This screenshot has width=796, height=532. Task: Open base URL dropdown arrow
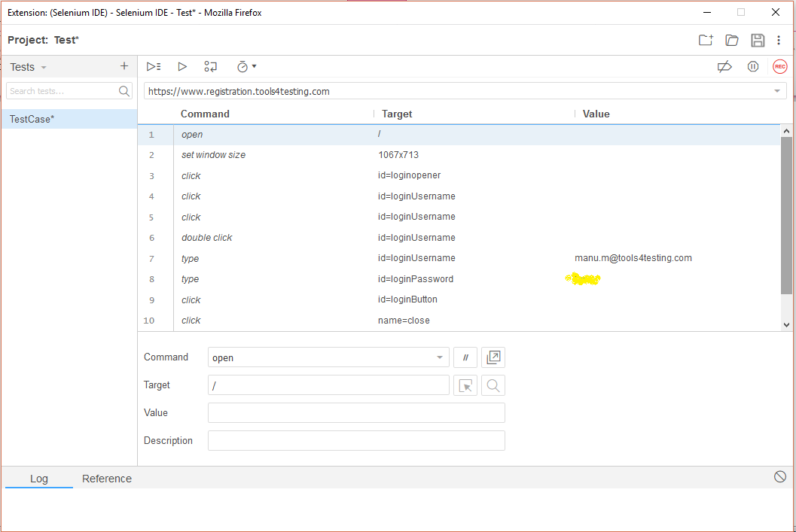[776, 91]
